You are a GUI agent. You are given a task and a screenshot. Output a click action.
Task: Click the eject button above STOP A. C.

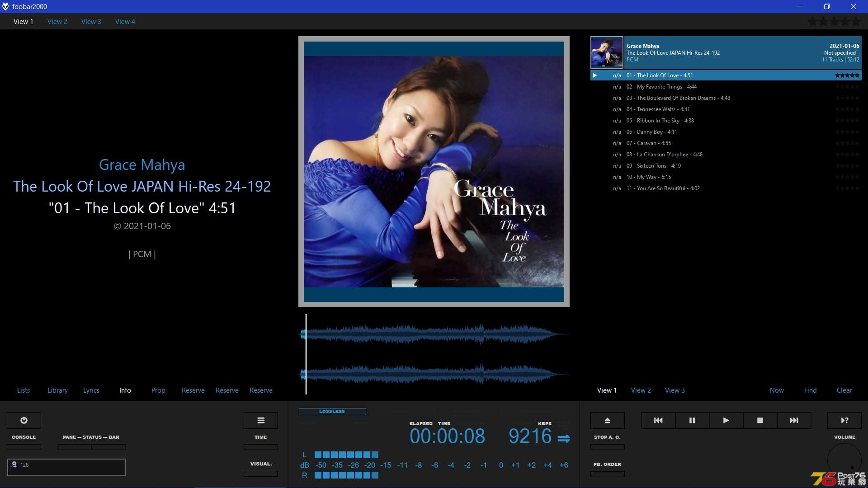pyautogui.click(x=608, y=420)
